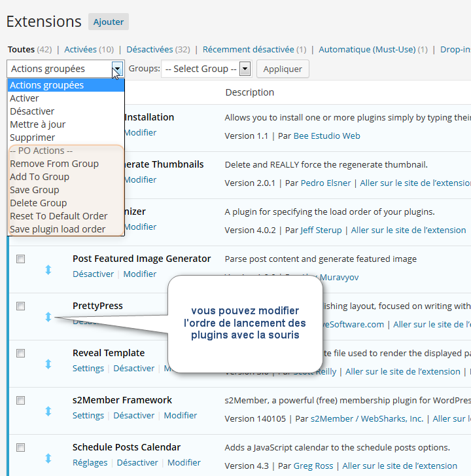This screenshot has height=476, width=471.
Task: Open Settings for s2Member Framework
Action: 88,415
